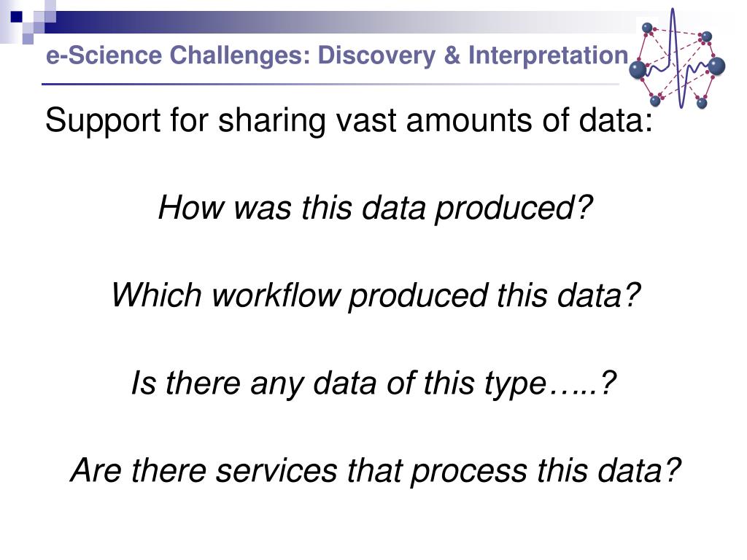Click the word 'e-Science' in the title
The image size is (747, 560).
[104, 55]
